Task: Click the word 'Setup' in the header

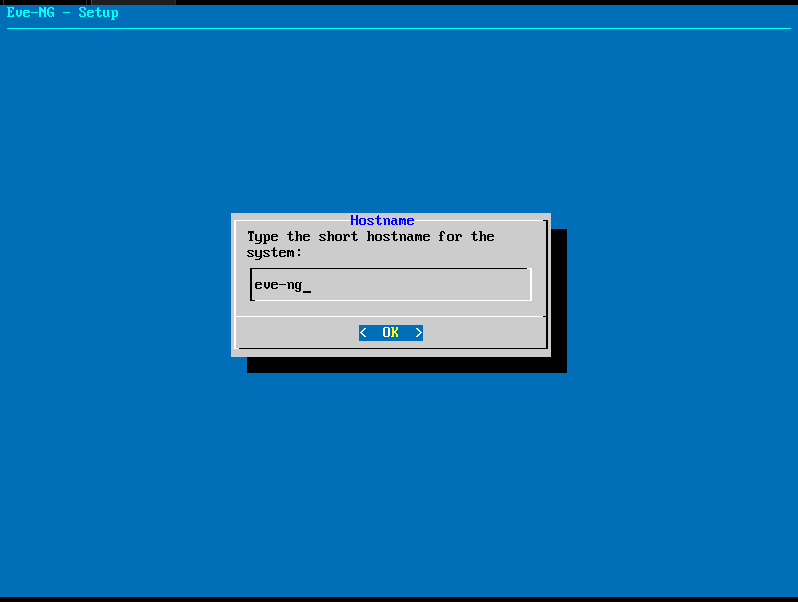Action: pyautogui.click(x=98, y=13)
